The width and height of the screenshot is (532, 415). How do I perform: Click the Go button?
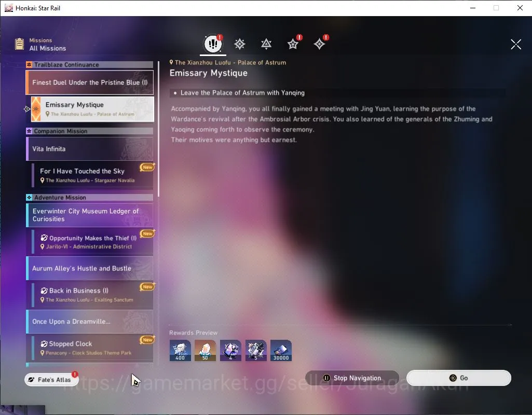(459, 378)
